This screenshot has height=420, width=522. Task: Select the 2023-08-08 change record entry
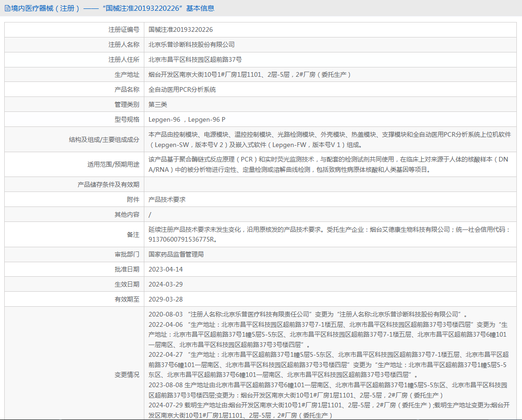coord(328,390)
